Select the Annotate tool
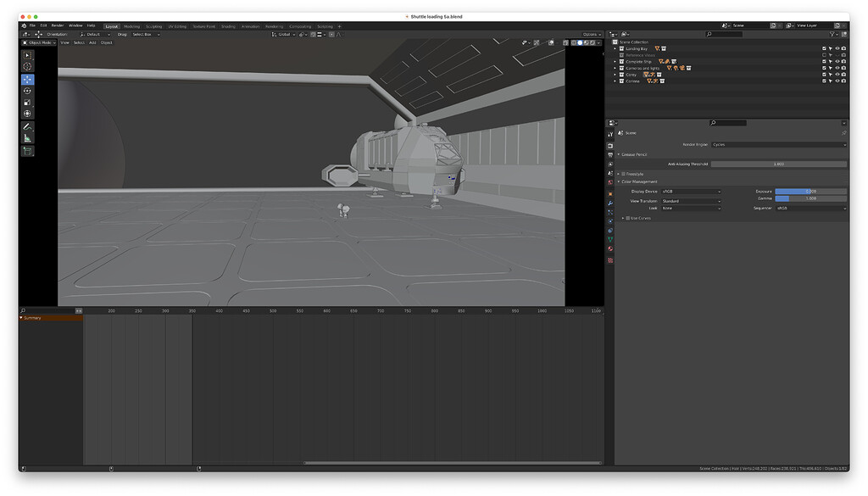Image resolution: width=868 pixels, height=496 pixels. (27, 127)
